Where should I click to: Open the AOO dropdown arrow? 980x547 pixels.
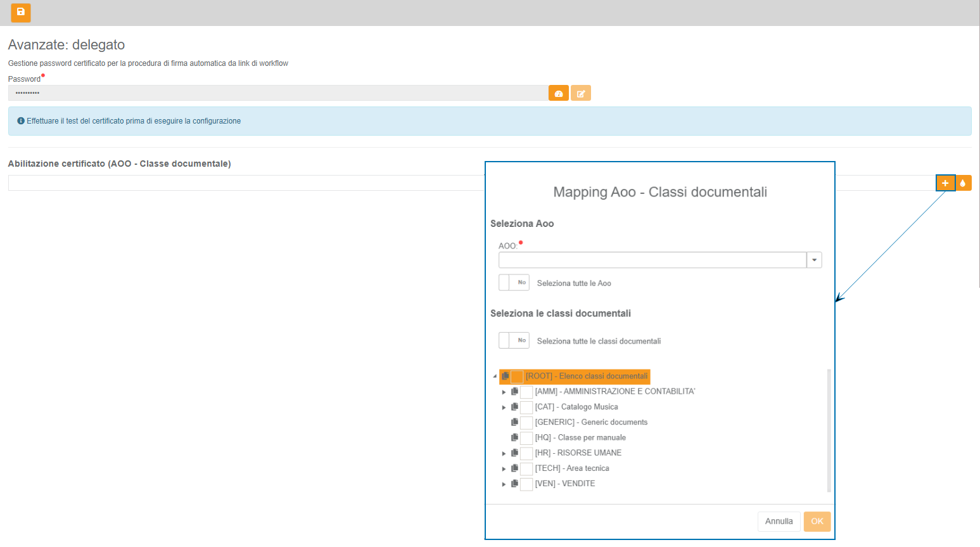pyautogui.click(x=814, y=260)
